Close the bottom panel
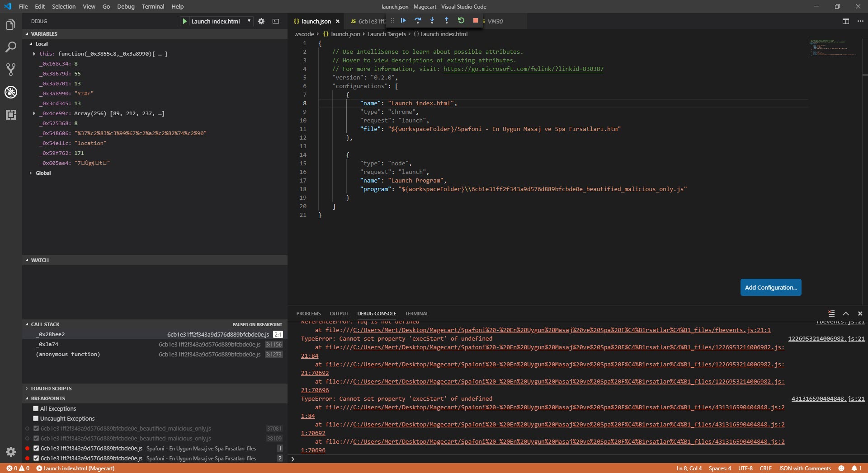This screenshot has height=473, width=868. (x=860, y=314)
